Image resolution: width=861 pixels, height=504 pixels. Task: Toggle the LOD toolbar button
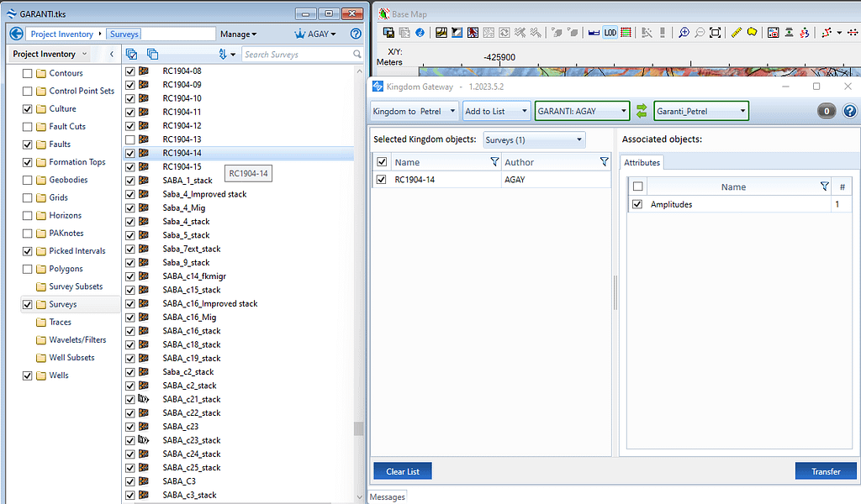610,33
